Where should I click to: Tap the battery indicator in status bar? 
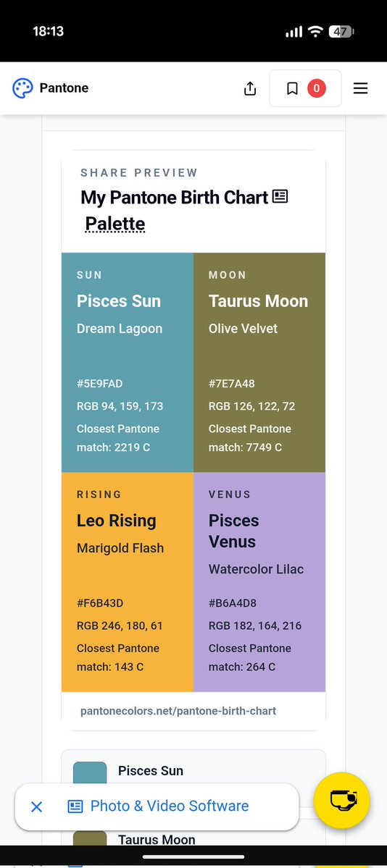click(341, 32)
